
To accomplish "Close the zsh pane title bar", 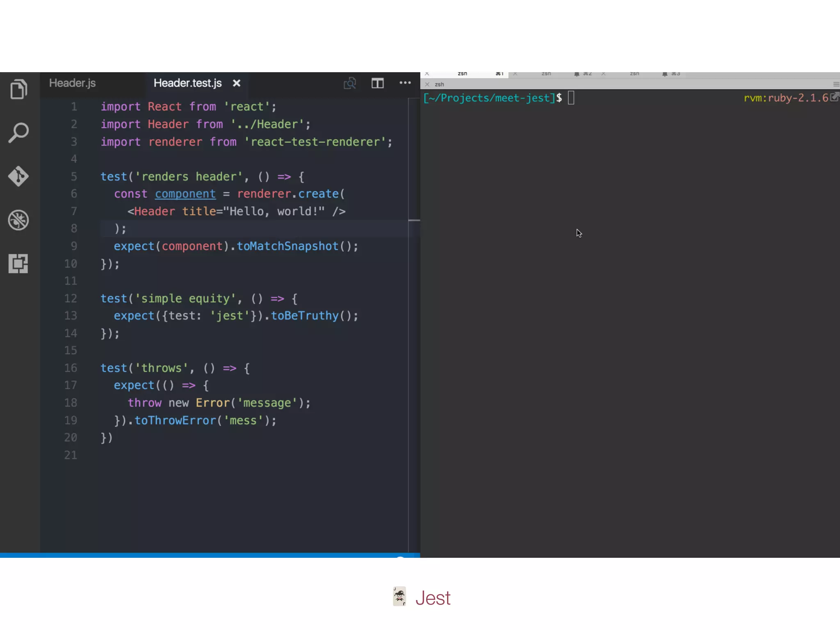I will (x=427, y=84).
